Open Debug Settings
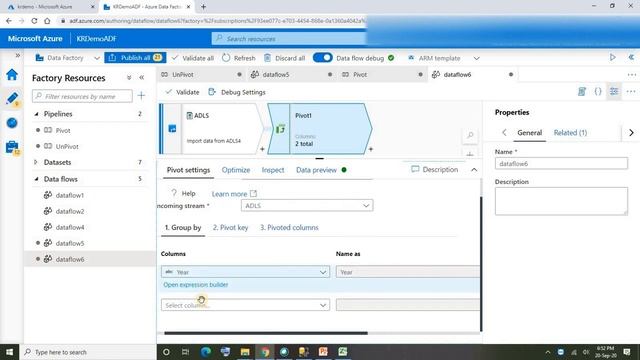The width and height of the screenshot is (640, 360). tap(237, 92)
